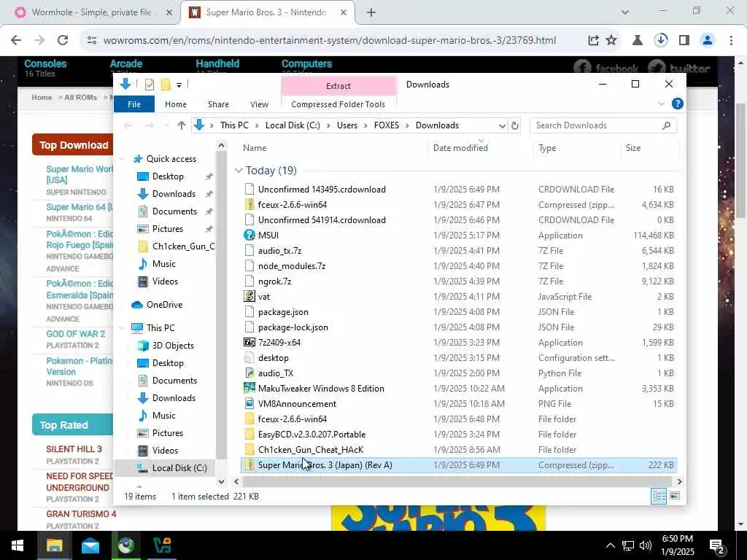Select the VM8Announcement PNG file icon
The height and width of the screenshot is (560, 747).
pos(249,404)
